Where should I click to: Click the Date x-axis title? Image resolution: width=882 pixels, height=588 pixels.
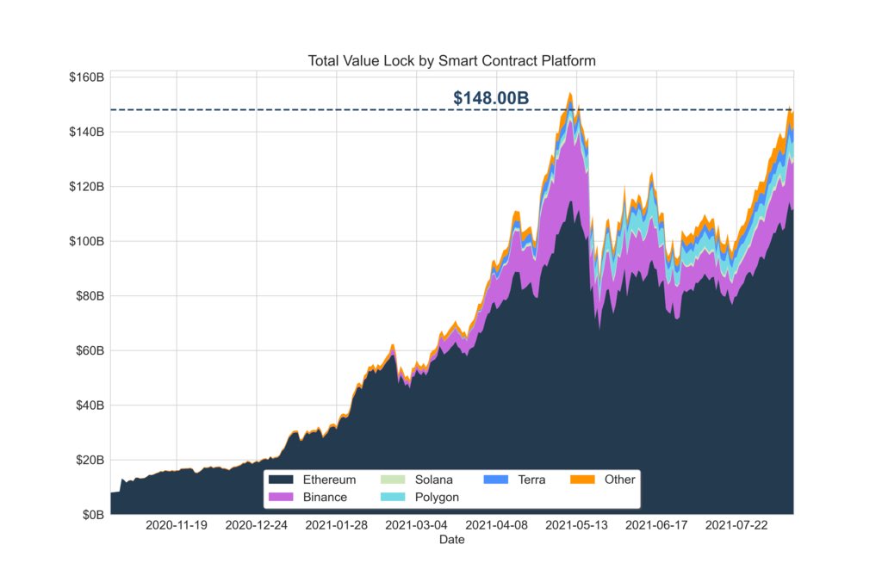pos(451,540)
